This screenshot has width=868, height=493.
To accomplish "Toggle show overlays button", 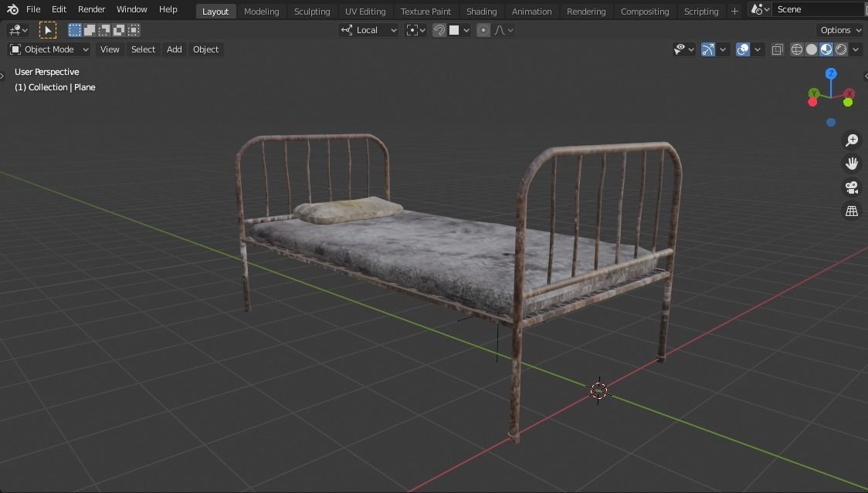I will coord(743,49).
